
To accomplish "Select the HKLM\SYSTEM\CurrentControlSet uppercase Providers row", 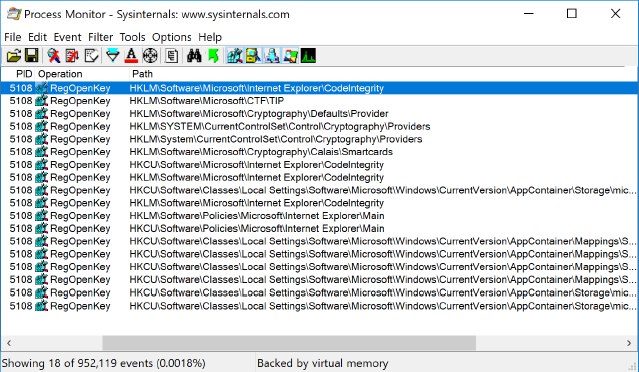I will 320,126.
